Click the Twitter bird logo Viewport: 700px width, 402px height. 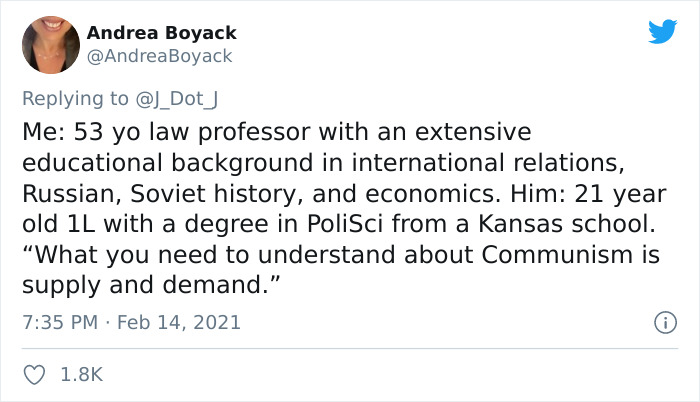point(662,31)
